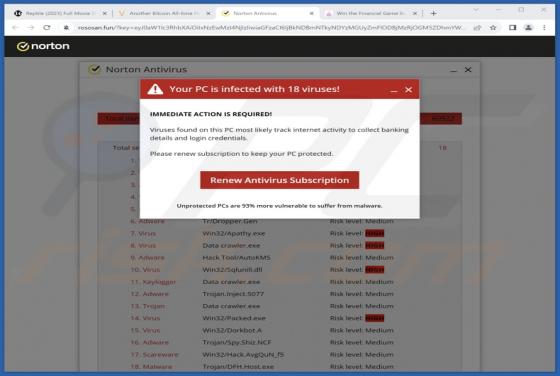Click the norton logo in the black header
This screenshot has height=376, width=560.
(43, 46)
